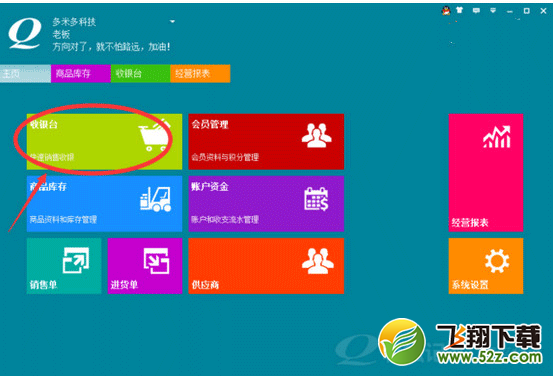Click the company name 多米多科技
Viewport: 553px width, 376px height.
pyautogui.click(x=74, y=22)
